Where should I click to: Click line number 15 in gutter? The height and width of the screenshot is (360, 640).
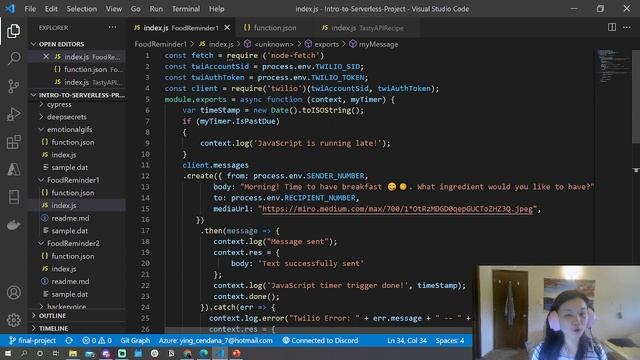click(x=145, y=209)
